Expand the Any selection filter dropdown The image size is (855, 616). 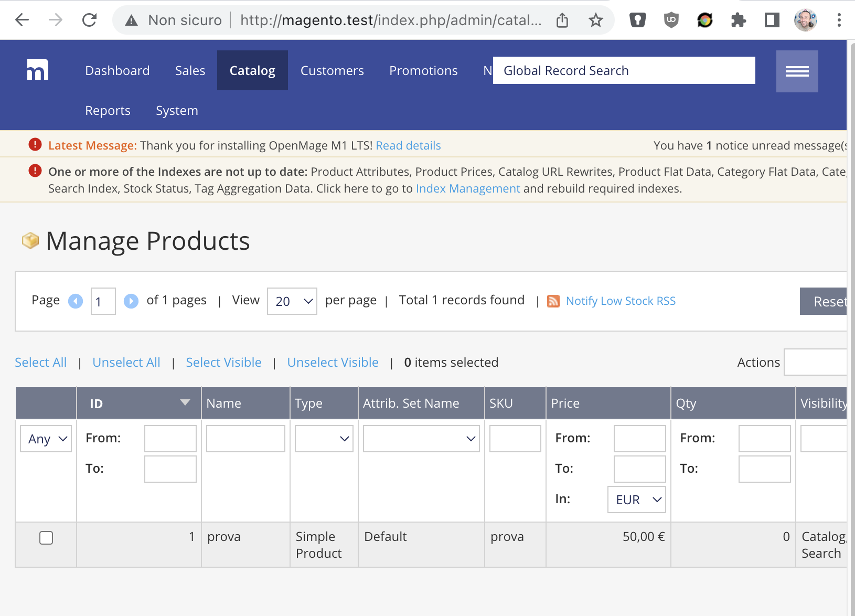tap(46, 439)
